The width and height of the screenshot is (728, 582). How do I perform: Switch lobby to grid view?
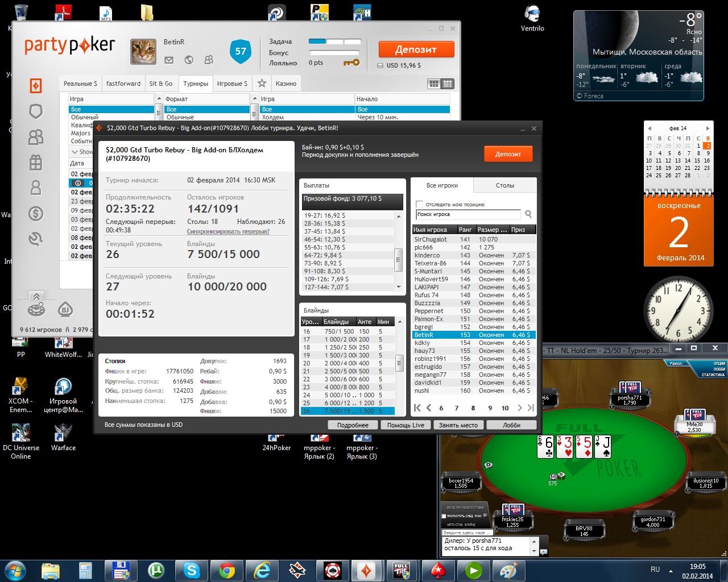434,84
